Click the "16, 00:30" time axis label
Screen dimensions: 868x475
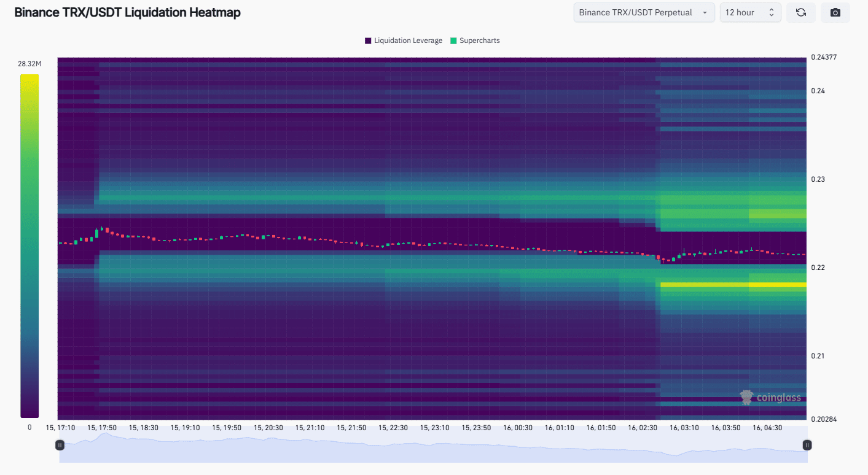pos(518,427)
